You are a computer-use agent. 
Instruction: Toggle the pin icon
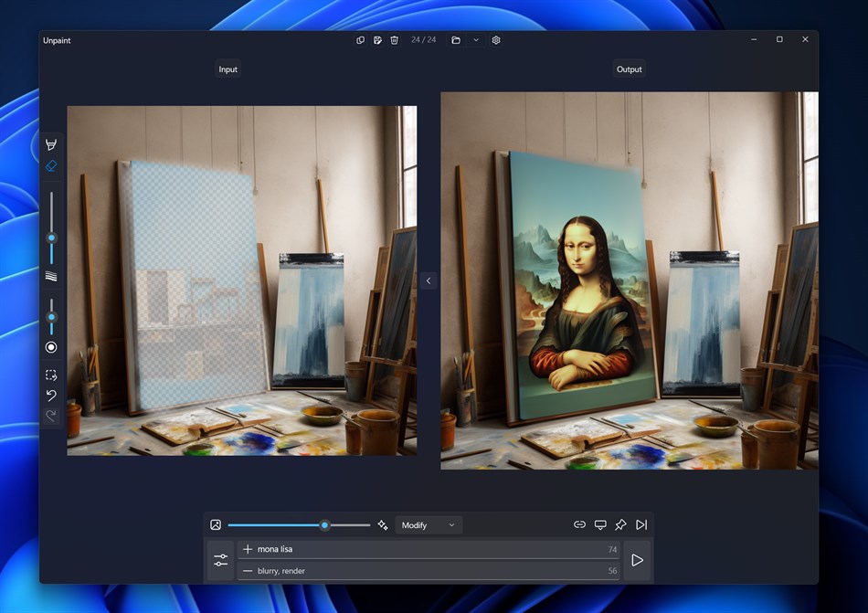tap(620, 524)
